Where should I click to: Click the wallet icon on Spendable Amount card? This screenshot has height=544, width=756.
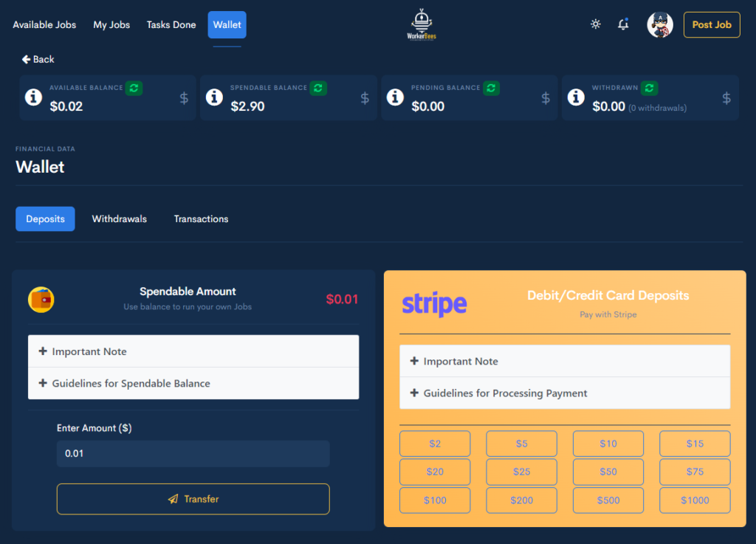click(41, 300)
